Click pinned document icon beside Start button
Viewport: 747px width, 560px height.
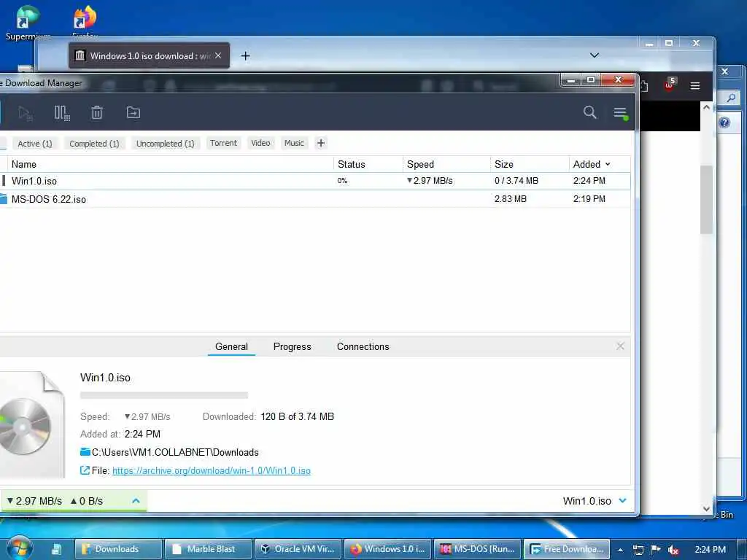coord(56,549)
